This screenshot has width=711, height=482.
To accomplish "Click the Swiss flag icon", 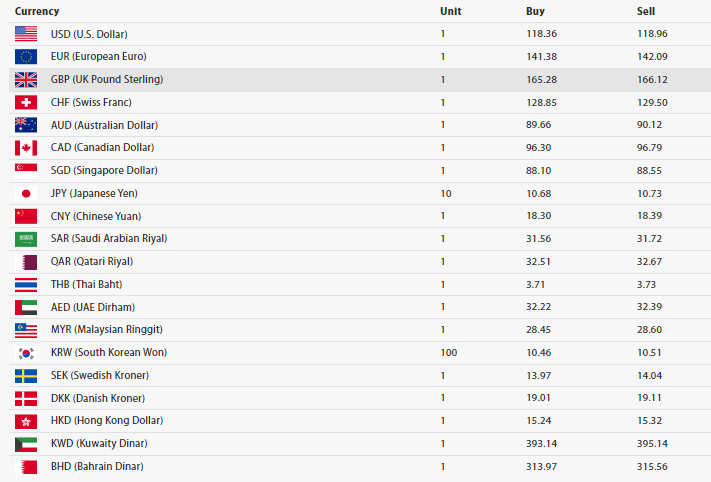I will pyautogui.click(x=26, y=102).
